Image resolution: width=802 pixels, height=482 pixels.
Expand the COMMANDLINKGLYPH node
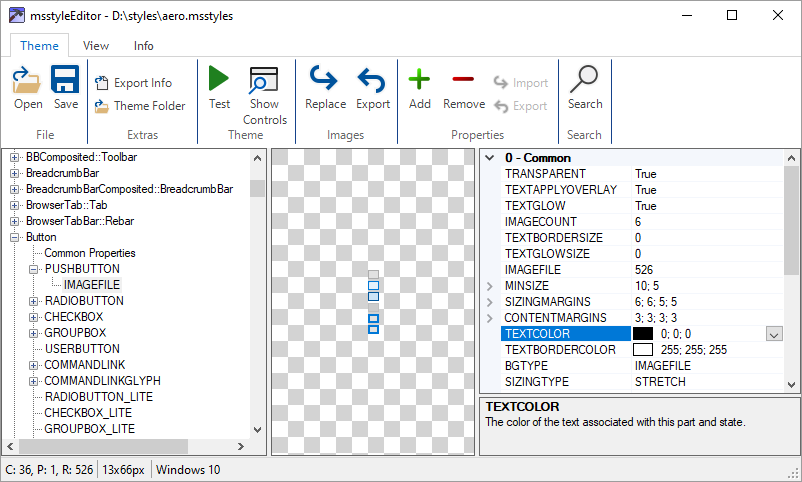tap(33, 381)
